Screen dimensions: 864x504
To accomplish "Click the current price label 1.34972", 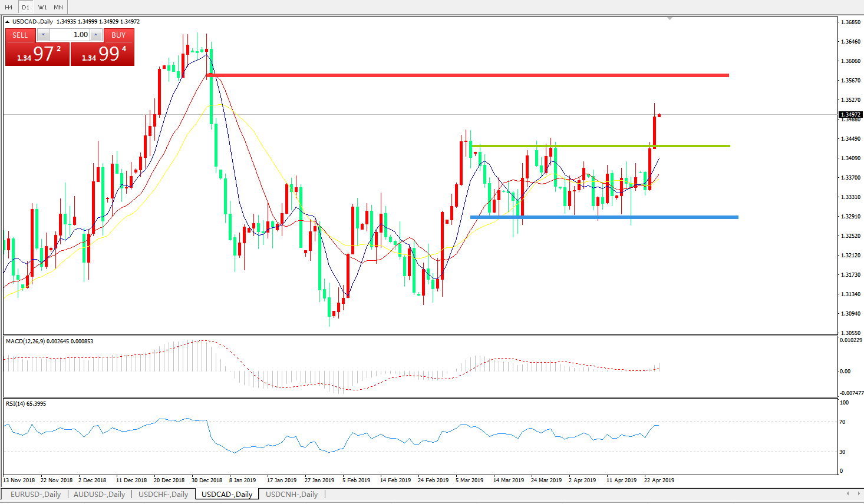I will (x=850, y=115).
